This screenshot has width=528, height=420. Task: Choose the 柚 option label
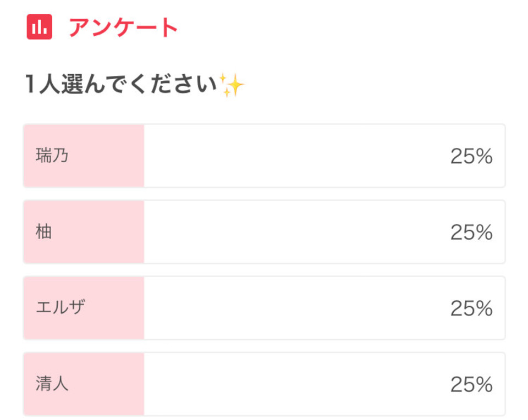click(44, 231)
